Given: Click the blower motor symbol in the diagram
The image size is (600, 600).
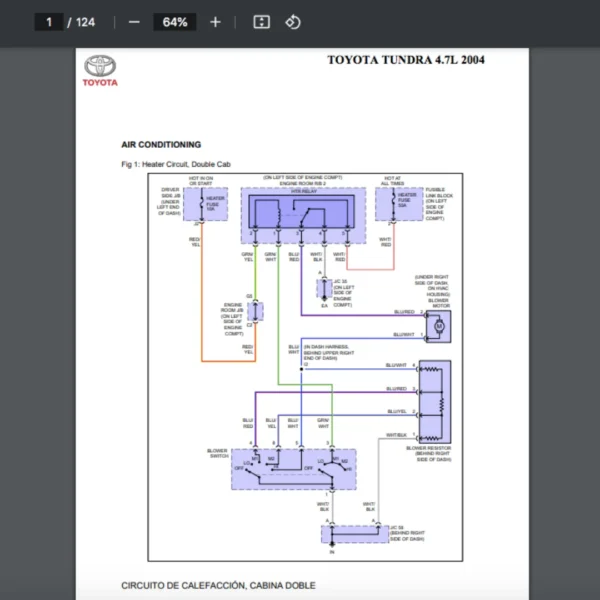Looking at the screenshot, I should tap(438, 325).
